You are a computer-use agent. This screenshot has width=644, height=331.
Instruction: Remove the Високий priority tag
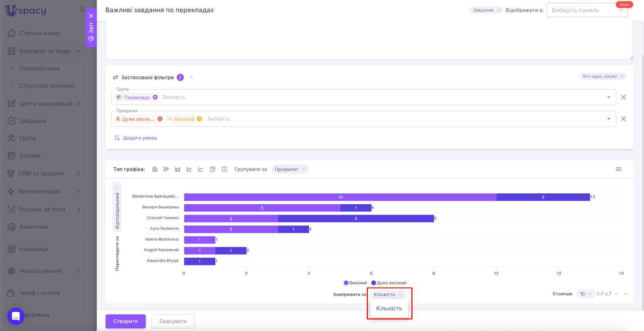click(200, 119)
